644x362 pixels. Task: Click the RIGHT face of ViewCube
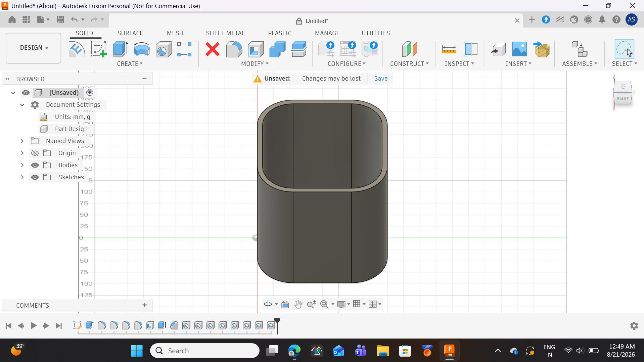click(x=622, y=98)
